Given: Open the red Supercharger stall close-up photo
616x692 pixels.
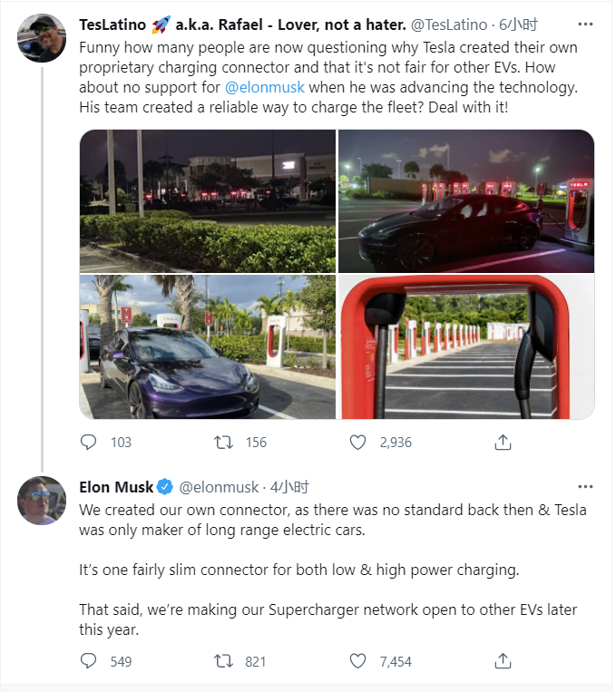Looking at the screenshot, I should [x=466, y=346].
